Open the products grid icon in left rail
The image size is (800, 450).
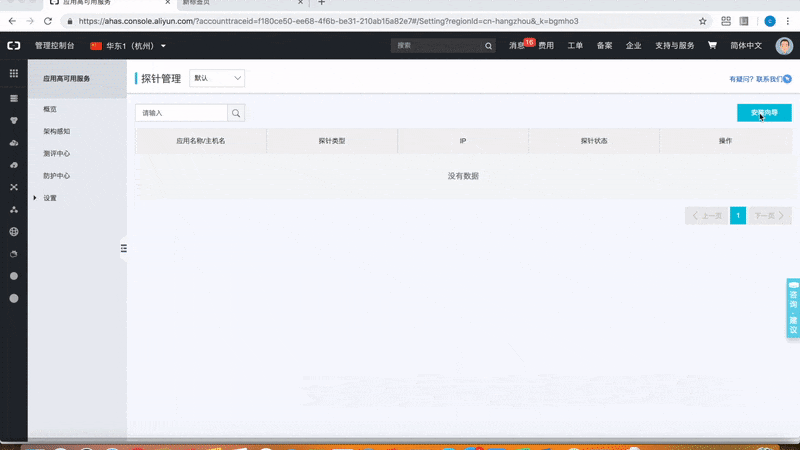tap(13, 73)
